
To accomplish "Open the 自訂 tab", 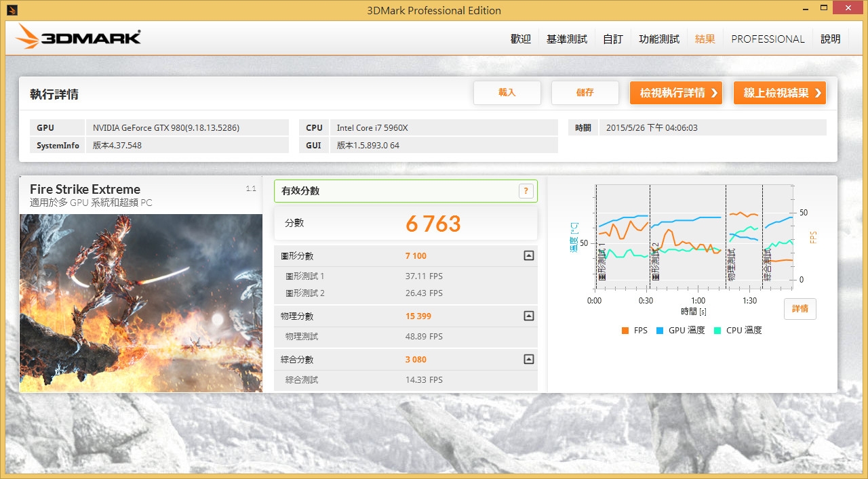I will [x=613, y=39].
